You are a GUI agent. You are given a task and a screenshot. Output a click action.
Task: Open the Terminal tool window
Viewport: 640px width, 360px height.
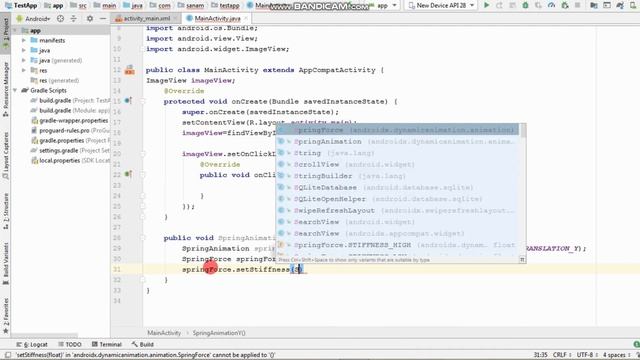pyautogui.click(x=107, y=344)
